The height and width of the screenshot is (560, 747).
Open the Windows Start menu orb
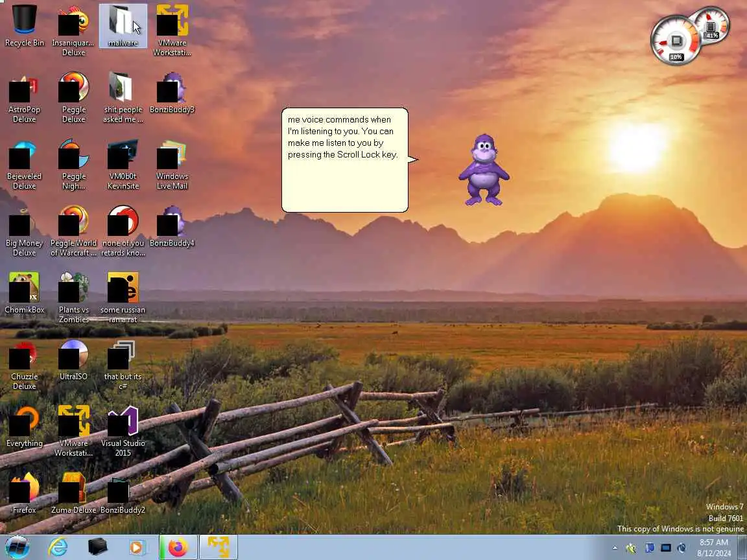pos(17,547)
